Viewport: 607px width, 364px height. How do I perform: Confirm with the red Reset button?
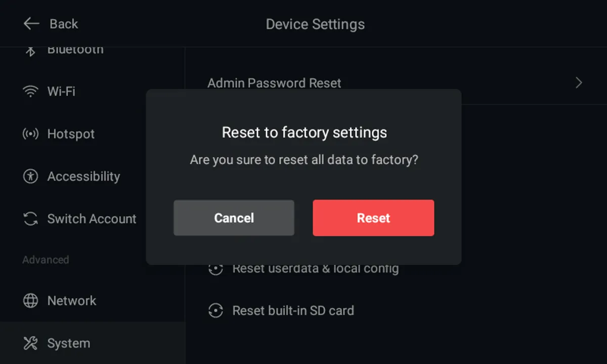[373, 218]
